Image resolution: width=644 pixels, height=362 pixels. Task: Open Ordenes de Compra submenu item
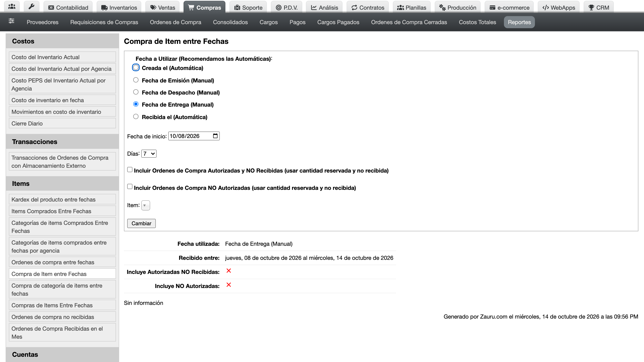coord(175,22)
